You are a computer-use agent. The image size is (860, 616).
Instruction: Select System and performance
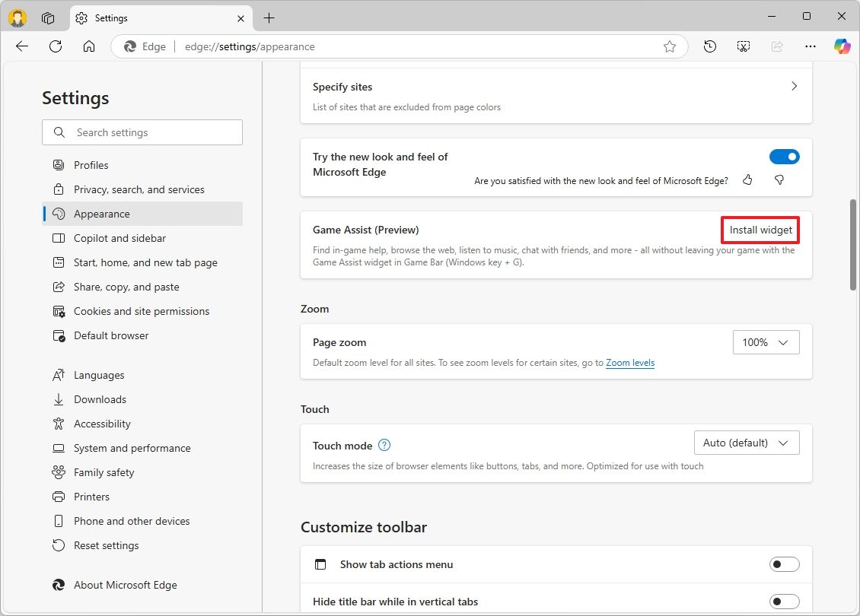[x=142, y=448]
